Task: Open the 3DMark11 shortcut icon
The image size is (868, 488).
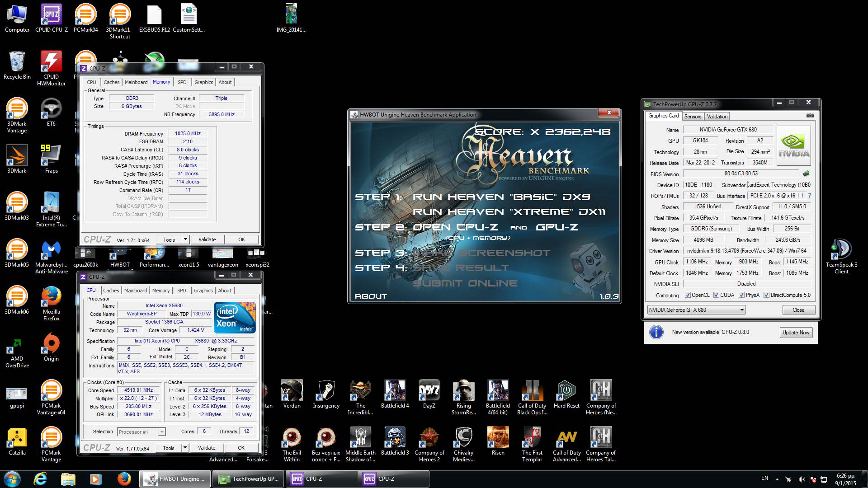Action: click(120, 21)
